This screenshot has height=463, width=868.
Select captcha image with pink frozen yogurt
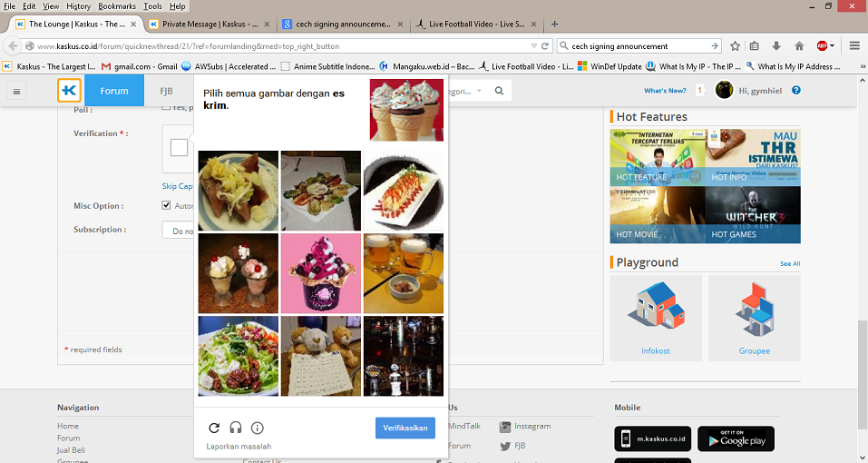[x=321, y=273]
